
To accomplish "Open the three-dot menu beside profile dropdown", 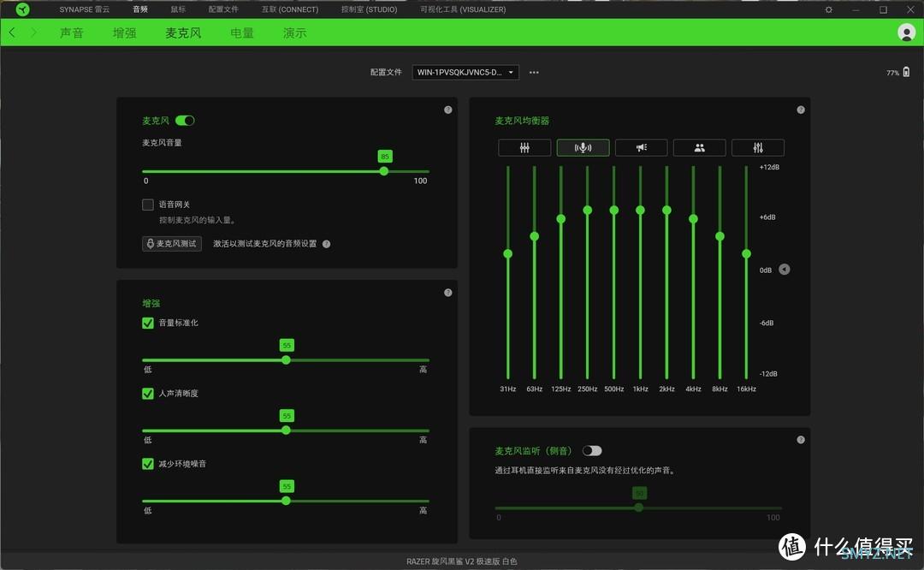I will (x=534, y=73).
